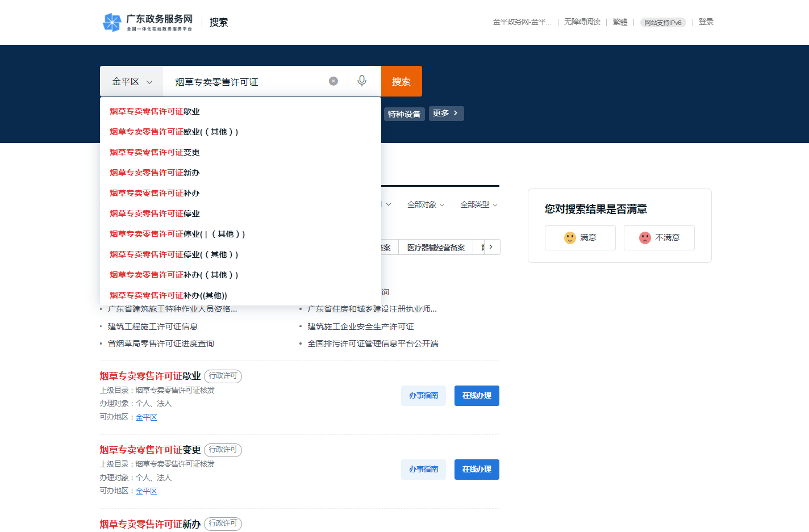Click the 网站支持IPv6 badge
The width and height of the screenshot is (809, 532).
click(663, 23)
